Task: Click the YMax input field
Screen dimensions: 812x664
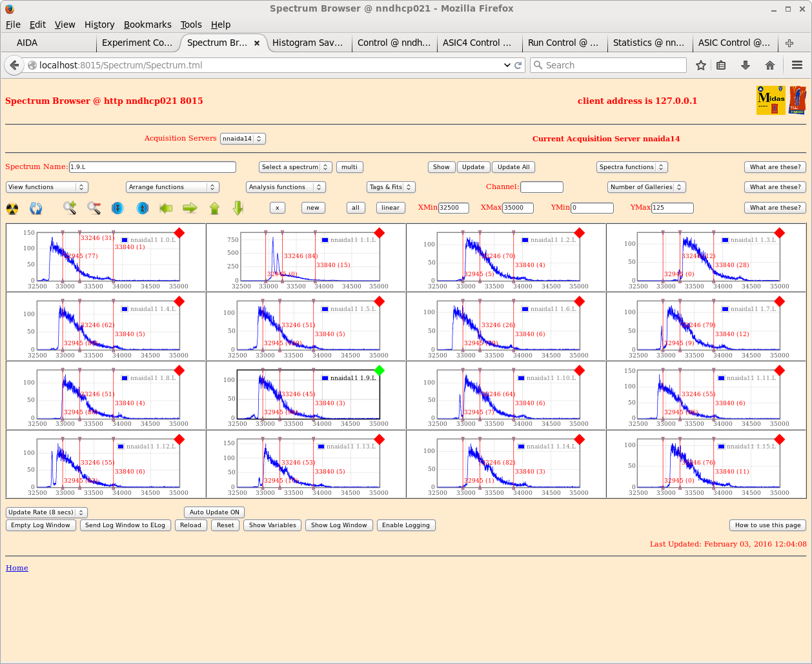Action: (x=672, y=208)
